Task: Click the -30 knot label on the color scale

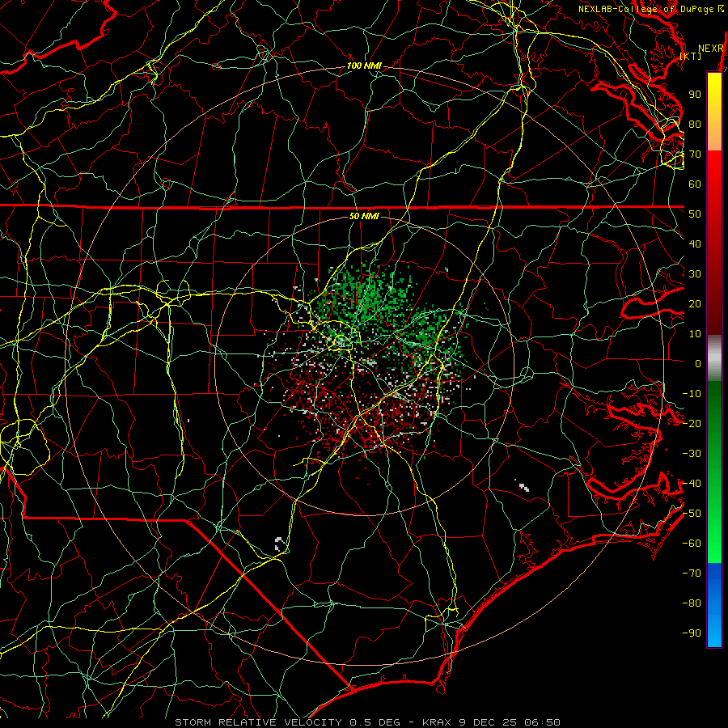Action: coord(692,454)
